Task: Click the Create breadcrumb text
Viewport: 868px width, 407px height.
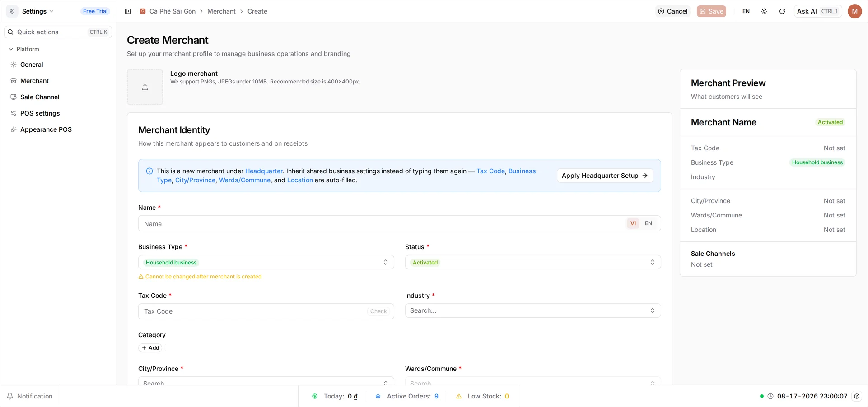Action: [x=257, y=11]
